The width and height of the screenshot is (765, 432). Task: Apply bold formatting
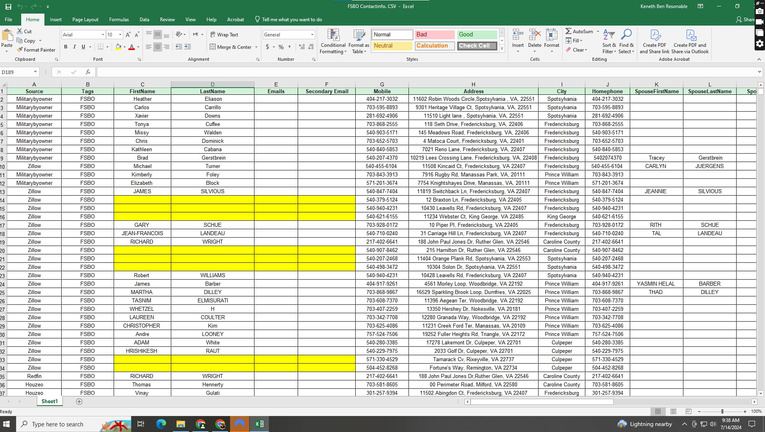pos(65,47)
